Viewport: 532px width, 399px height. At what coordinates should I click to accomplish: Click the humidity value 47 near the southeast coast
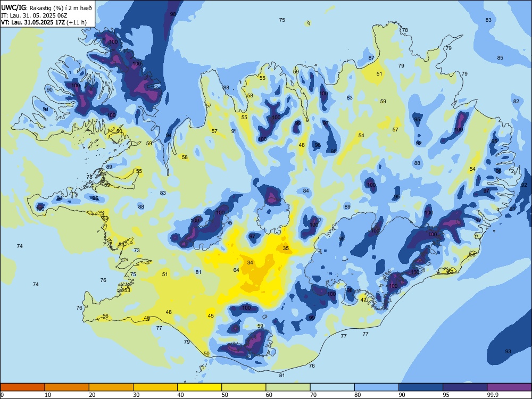point(363,300)
